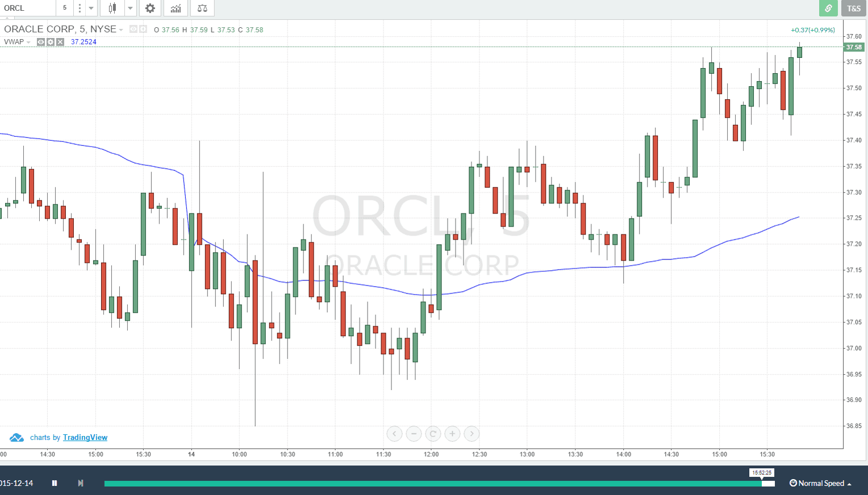Toggle ORACLE CORP series eye icon
Screen dimensions: 868x495
132,30
